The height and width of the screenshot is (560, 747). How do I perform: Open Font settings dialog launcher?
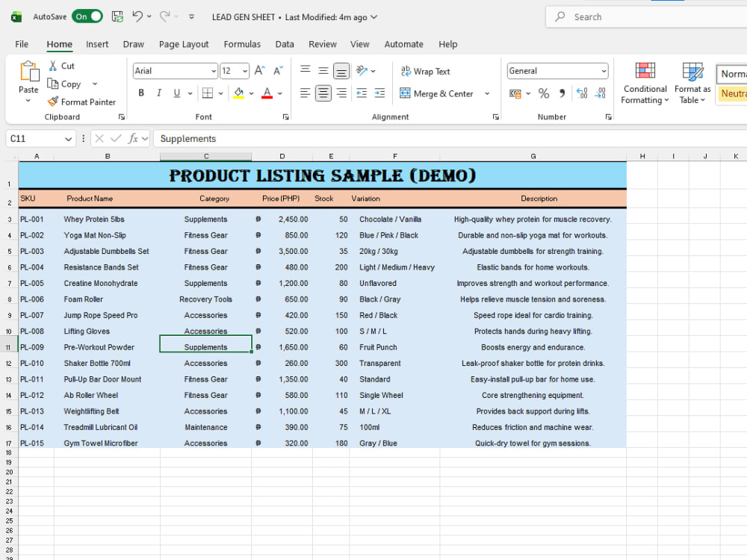tap(285, 116)
